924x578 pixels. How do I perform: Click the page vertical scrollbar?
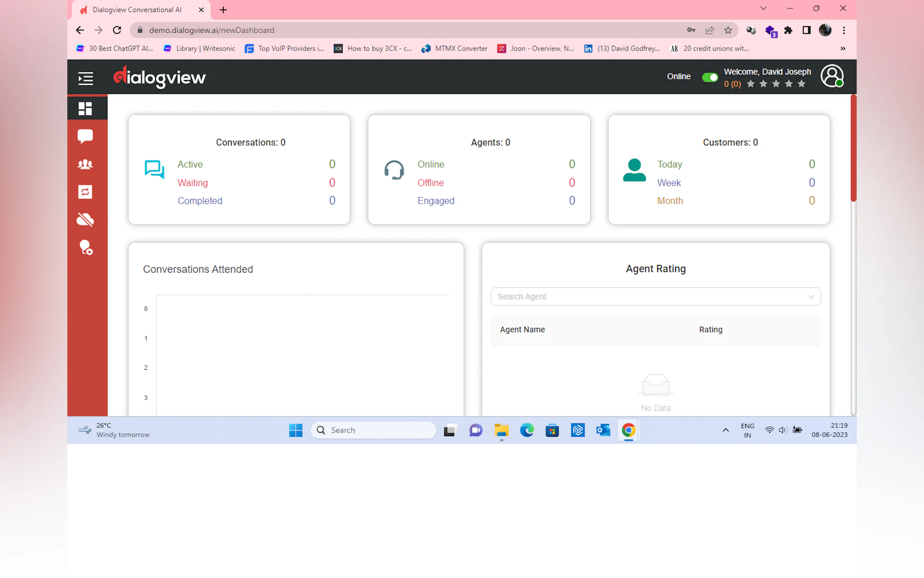[853, 148]
